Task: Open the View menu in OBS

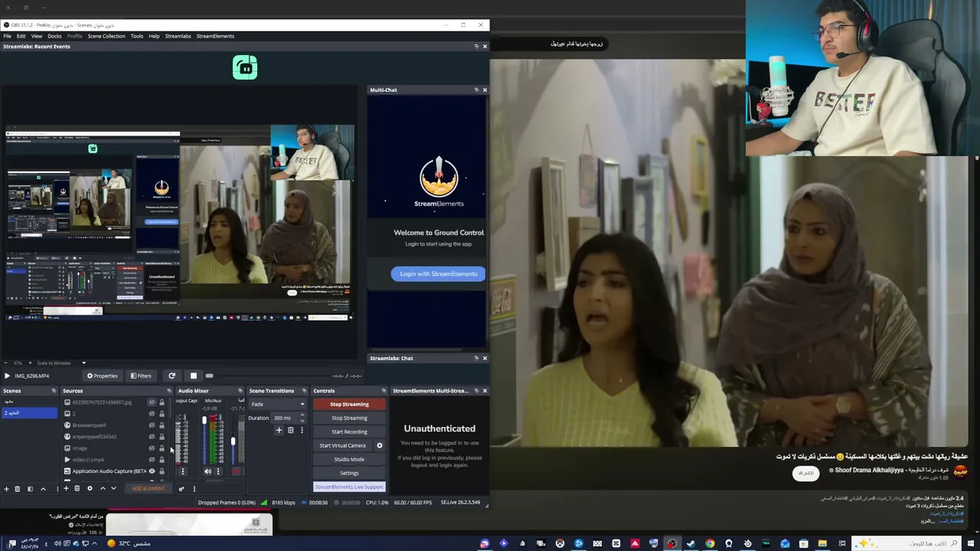Action: click(37, 36)
